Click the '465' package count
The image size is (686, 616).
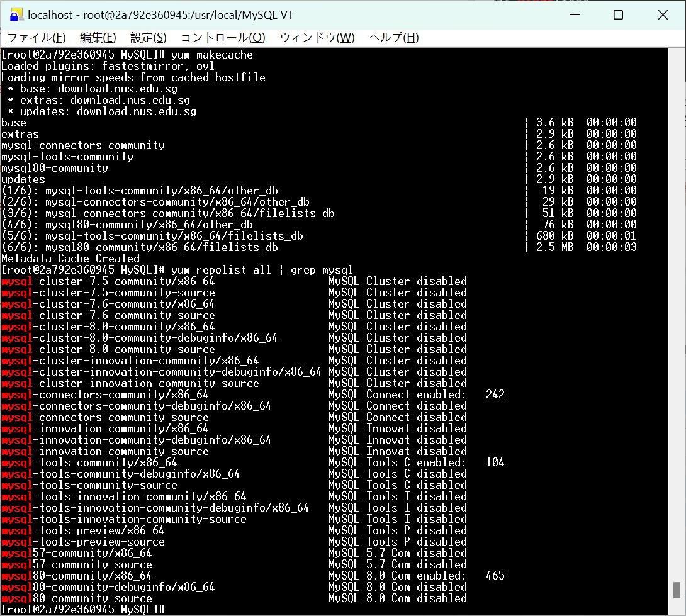[x=495, y=576]
